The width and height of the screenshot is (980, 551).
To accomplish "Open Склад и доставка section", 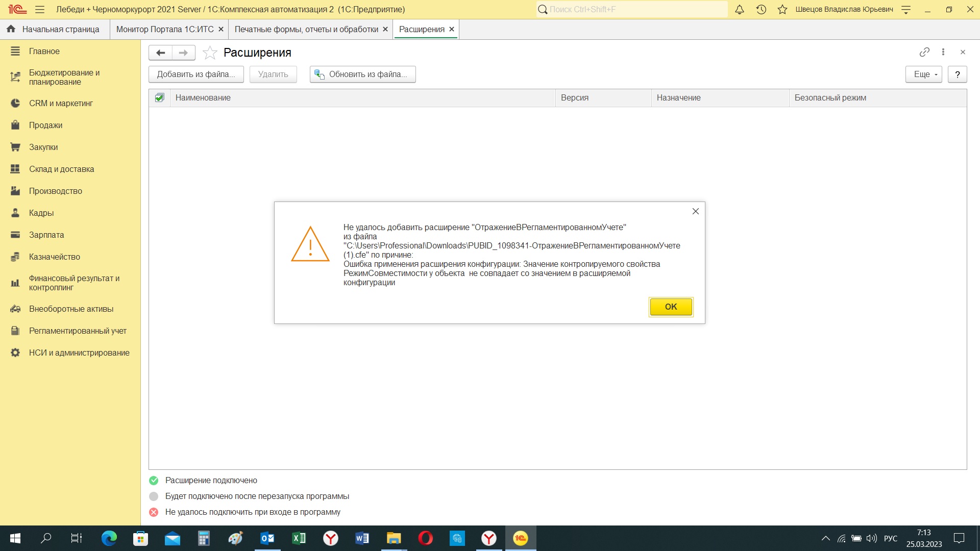I will point(70,169).
